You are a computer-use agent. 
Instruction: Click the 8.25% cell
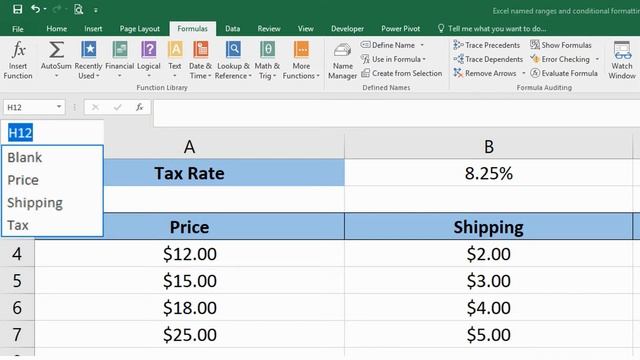pos(489,173)
